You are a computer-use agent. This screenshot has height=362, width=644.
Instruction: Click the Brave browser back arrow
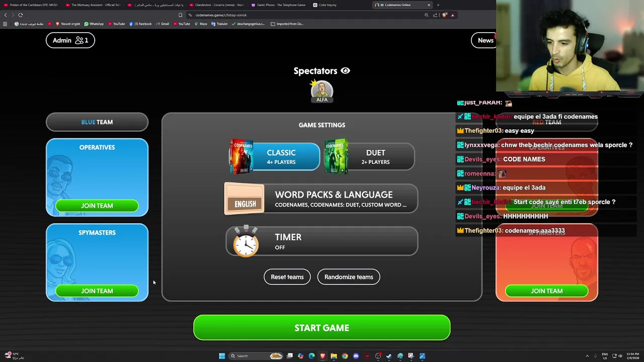coord(6,15)
